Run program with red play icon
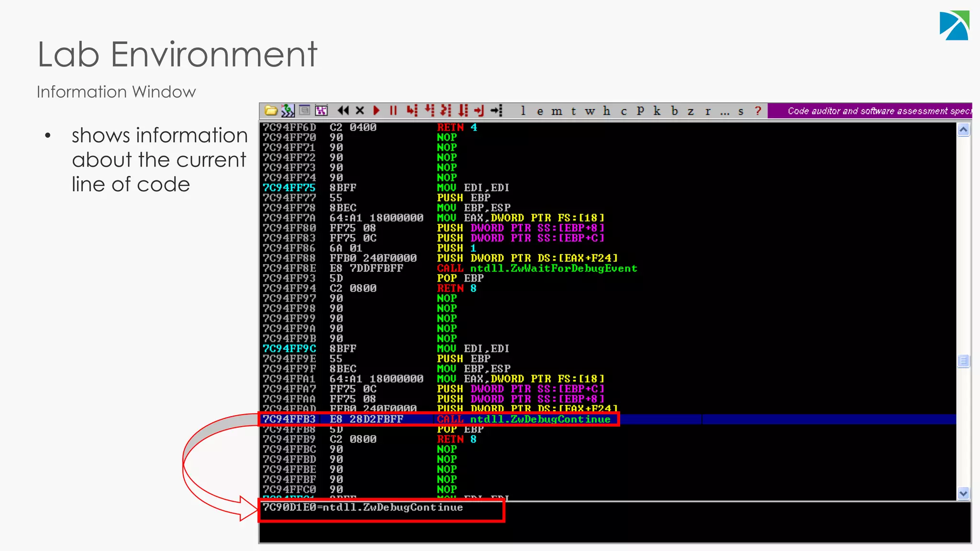The width and height of the screenshot is (980, 551). (x=377, y=110)
